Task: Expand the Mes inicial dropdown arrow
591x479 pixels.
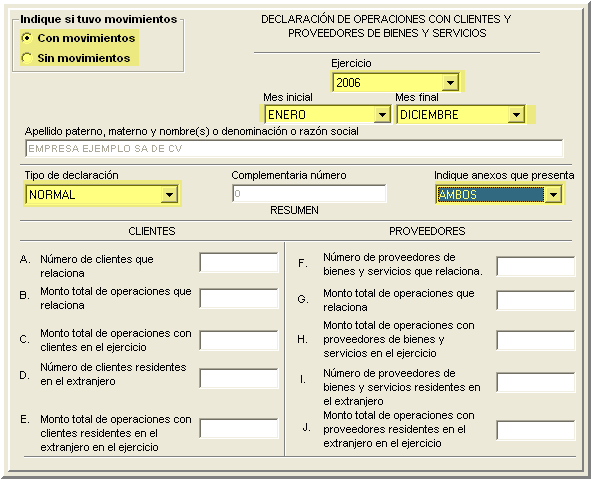Action: click(x=382, y=115)
